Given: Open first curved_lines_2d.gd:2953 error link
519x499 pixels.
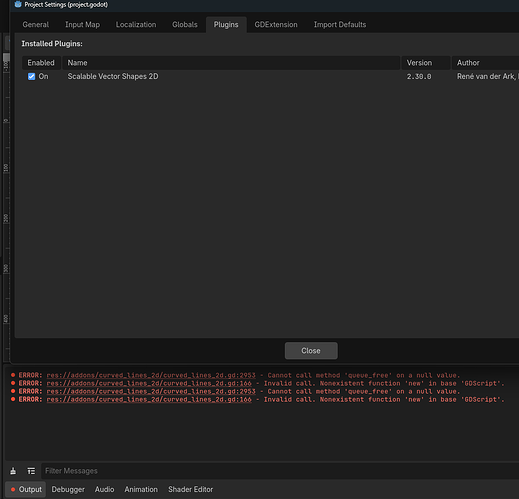Looking at the screenshot, I should pos(151,375).
